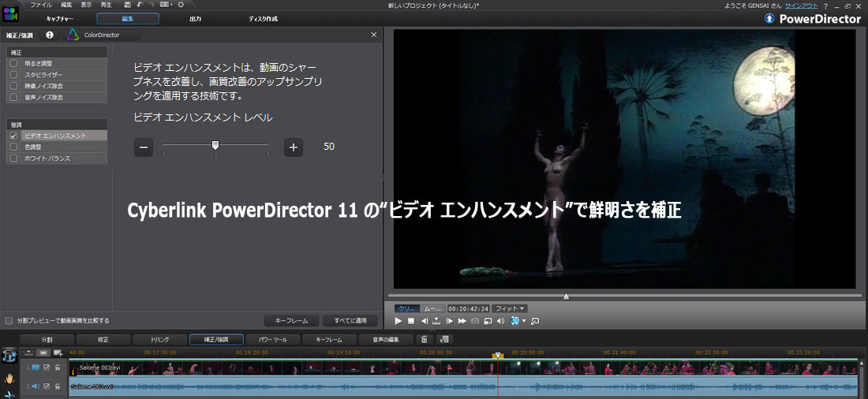Image resolution: width=868 pixels, height=399 pixels.
Task: Click the fast forward playback icon
Action: click(x=462, y=321)
